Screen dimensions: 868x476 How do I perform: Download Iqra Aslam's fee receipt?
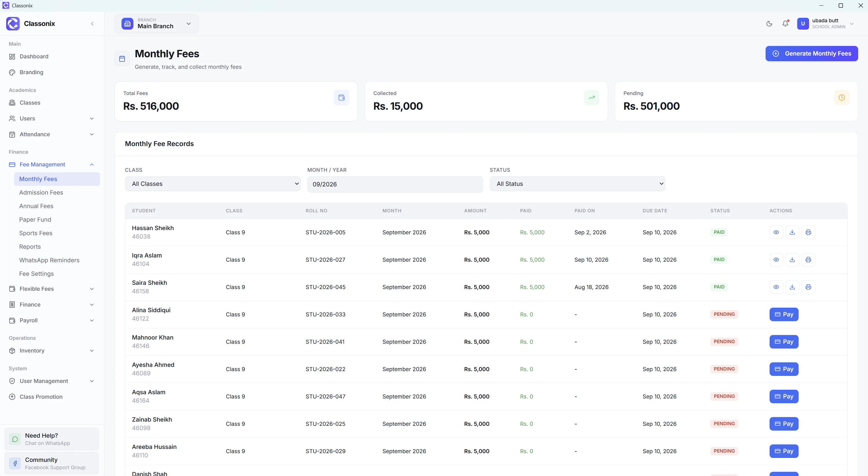pyautogui.click(x=792, y=260)
